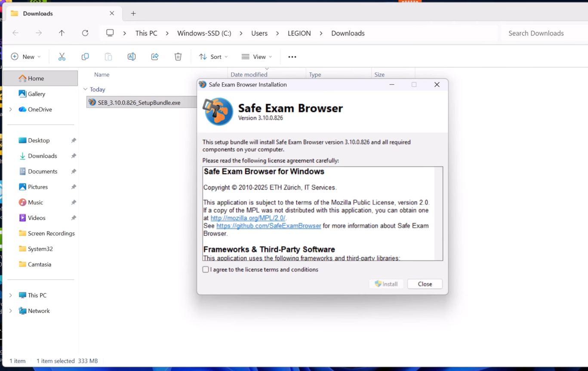Open the github.com/SafeExamBrowser link
Screen dimensions: 588x371
point(268,226)
